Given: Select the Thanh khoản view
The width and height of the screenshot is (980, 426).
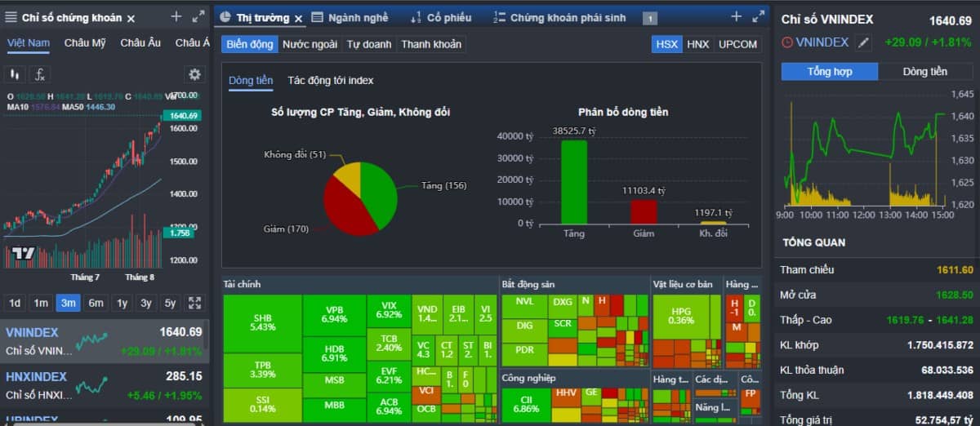Looking at the screenshot, I should (x=431, y=44).
